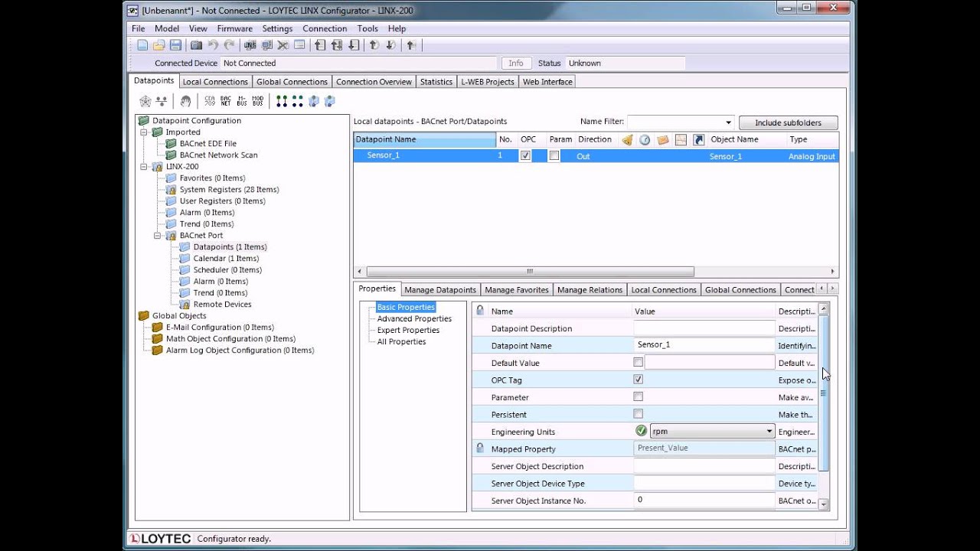This screenshot has width=980, height=551.
Task: Click the solid-line connection dots icon
Action: click(x=282, y=101)
